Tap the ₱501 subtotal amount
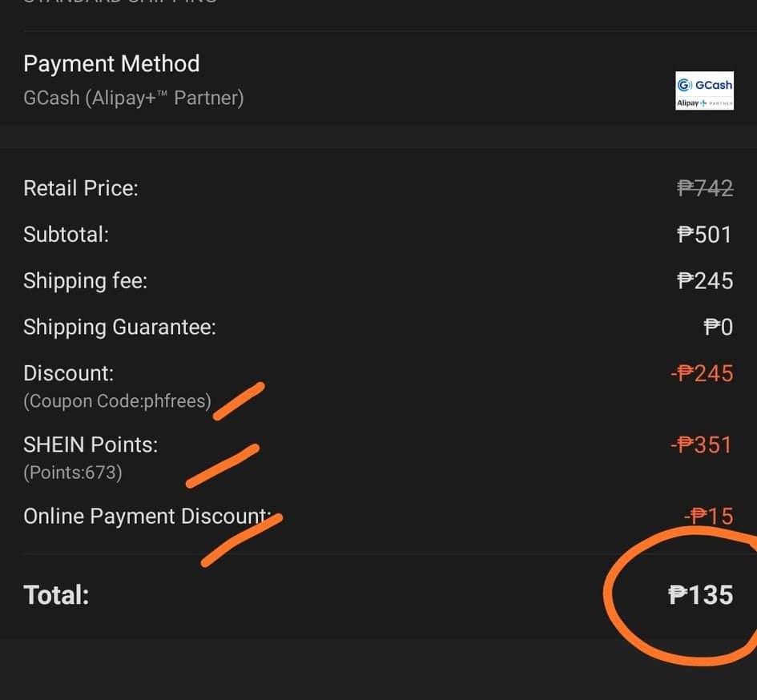This screenshot has width=757, height=700. click(704, 235)
